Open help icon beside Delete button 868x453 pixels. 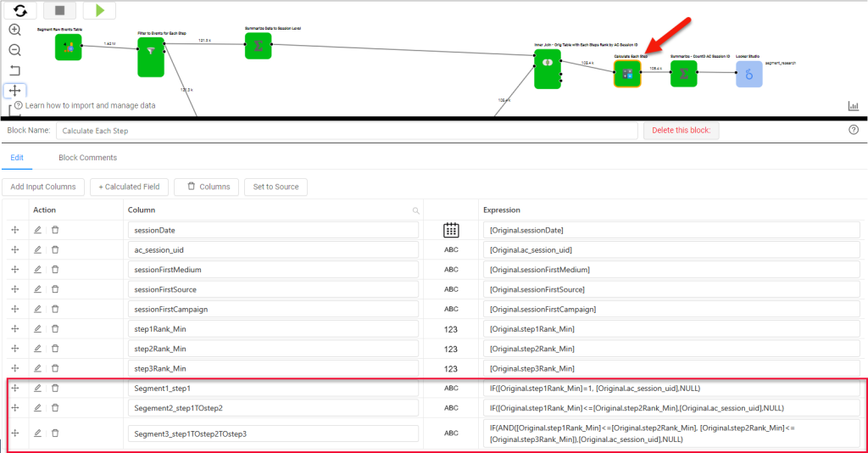coord(854,130)
